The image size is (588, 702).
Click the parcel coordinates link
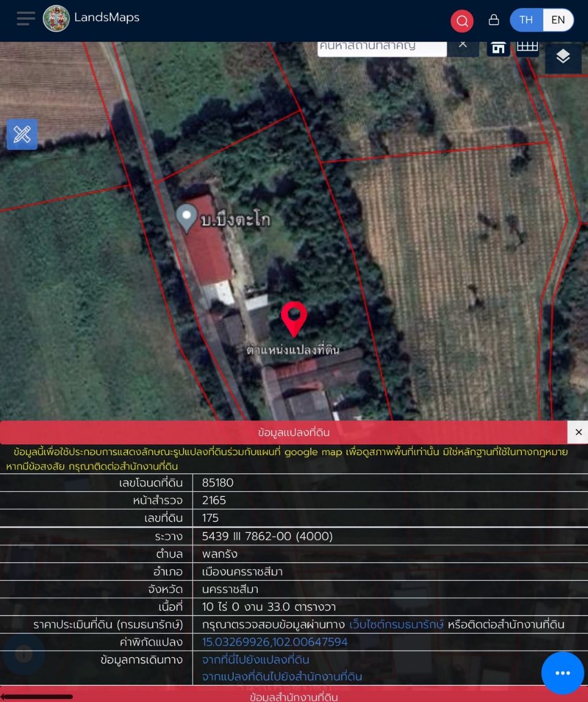275,642
